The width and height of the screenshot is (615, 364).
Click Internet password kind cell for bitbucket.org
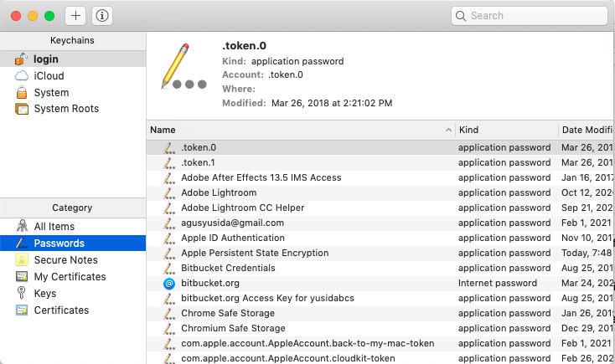tap(498, 283)
